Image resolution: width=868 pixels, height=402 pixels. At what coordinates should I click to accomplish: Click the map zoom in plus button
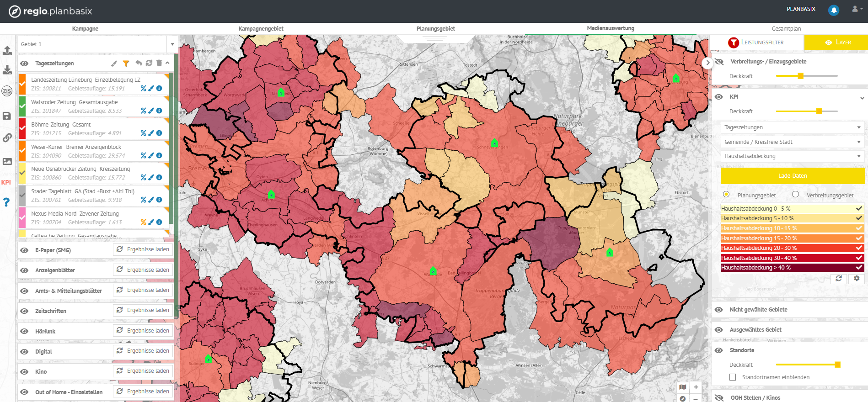point(696,387)
